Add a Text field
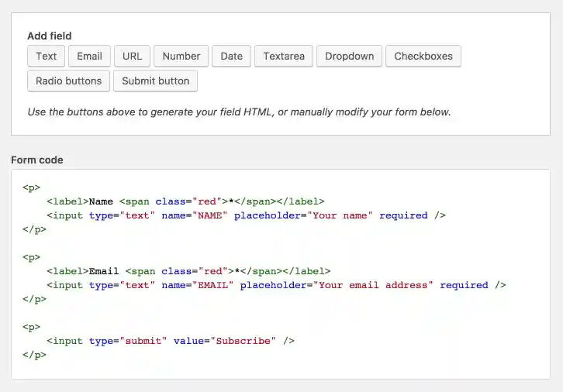The height and width of the screenshot is (392, 563). click(x=46, y=56)
